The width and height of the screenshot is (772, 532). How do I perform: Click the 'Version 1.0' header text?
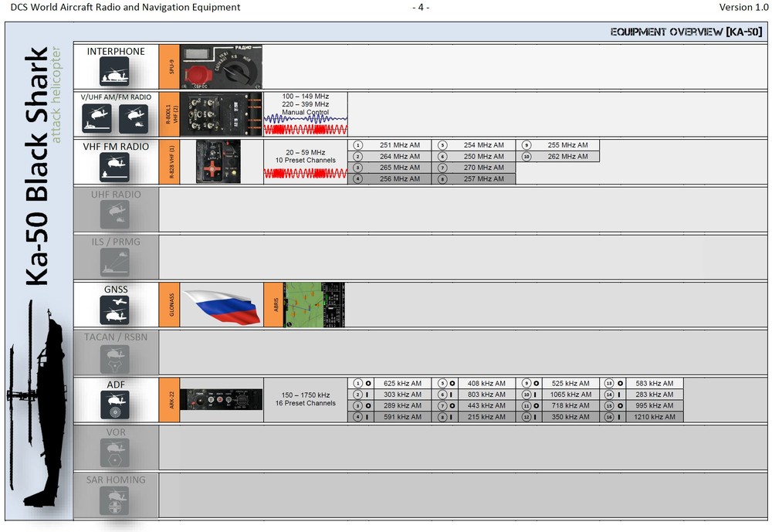point(743,8)
